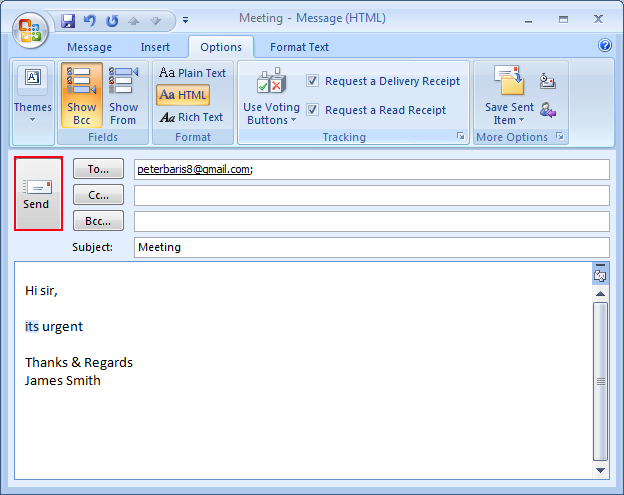Open the Office button menu
Viewport: 624px width, 495px height.
coord(30,31)
